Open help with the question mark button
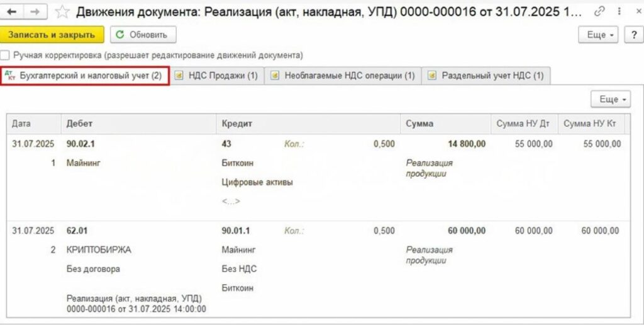 coord(631,35)
